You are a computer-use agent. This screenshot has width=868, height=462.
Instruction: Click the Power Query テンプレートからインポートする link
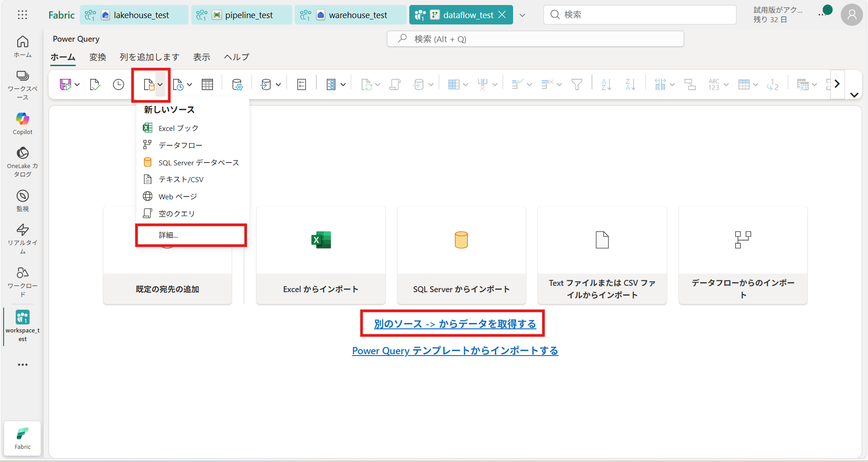coord(455,351)
